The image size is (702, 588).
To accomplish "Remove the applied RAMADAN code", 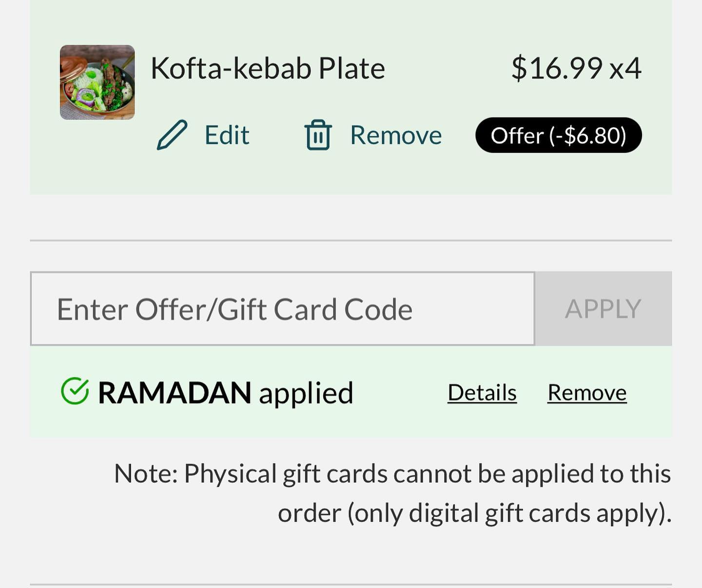I will 587,392.
